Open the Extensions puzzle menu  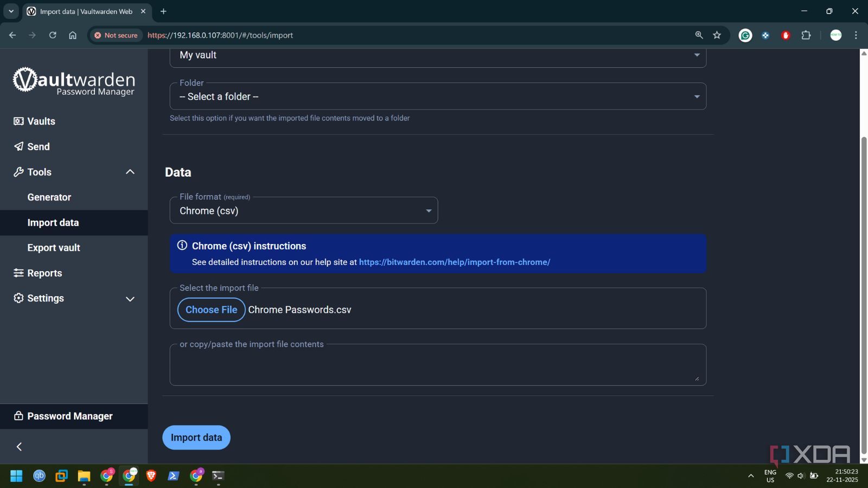[x=806, y=35]
